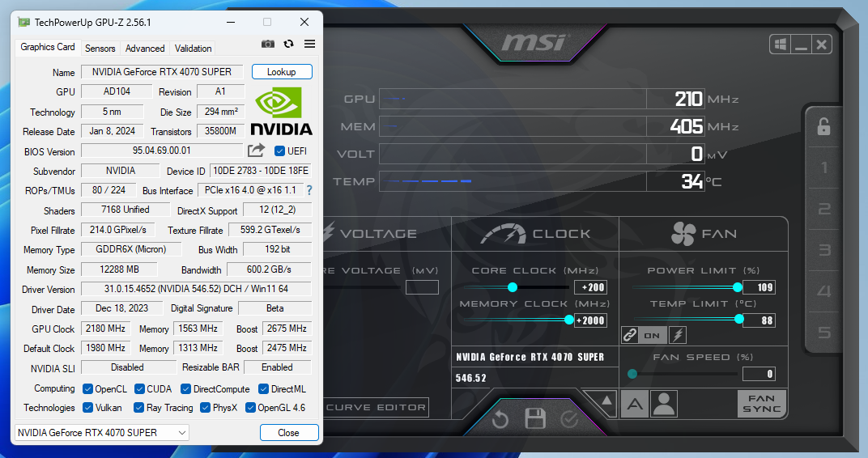Image resolution: width=868 pixels, height=458 pixels.
Task: Switch to the Advanced tab
Action: coord(145,48)
